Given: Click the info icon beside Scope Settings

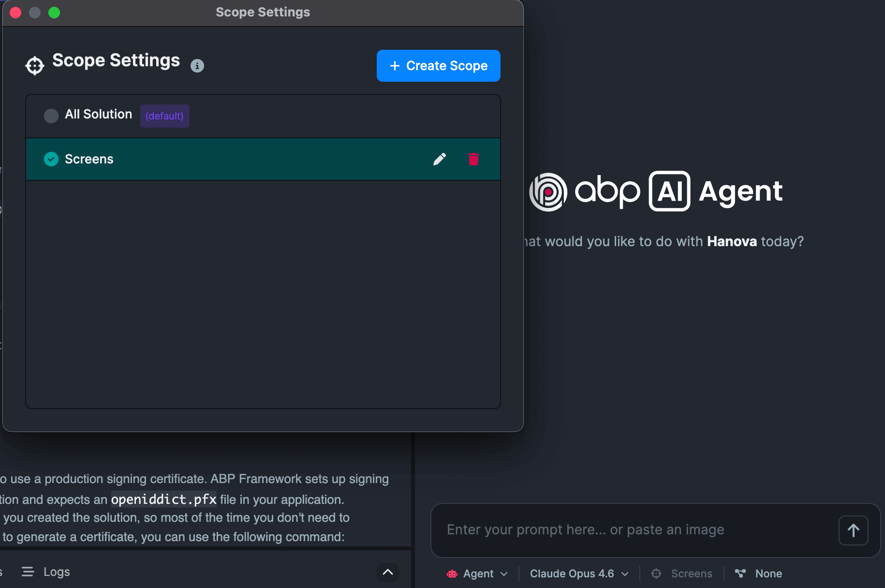Looking at the screenshot, I should point(197,66).
